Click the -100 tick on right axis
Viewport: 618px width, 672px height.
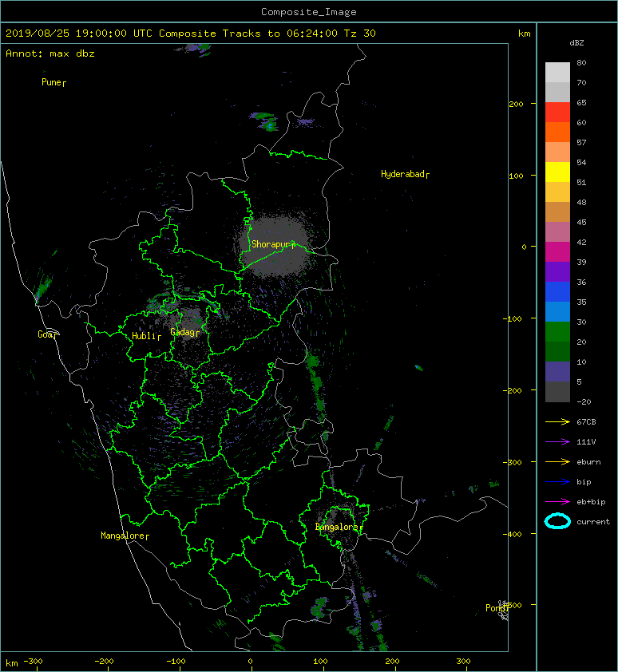pyautogui.click(x=513, y=319)
